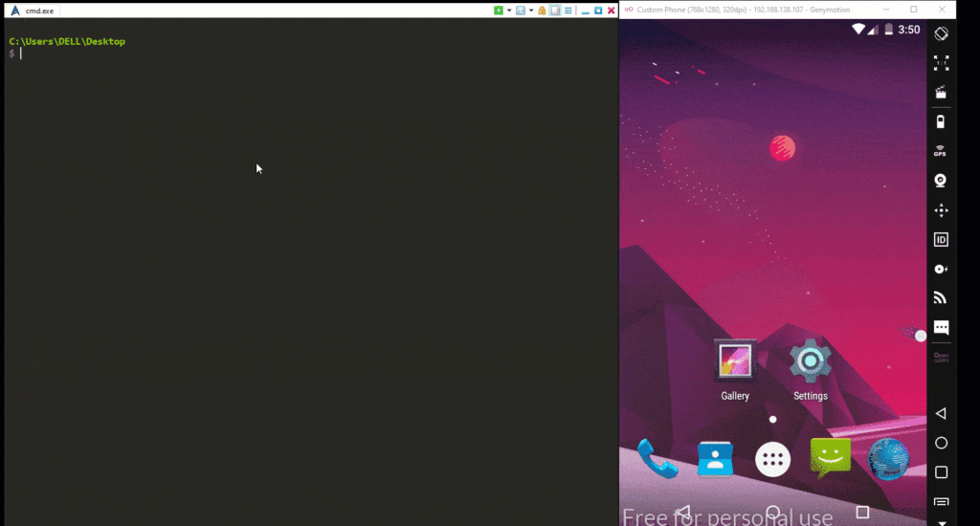Open the new console dropdown arrow

pos(509,11)
